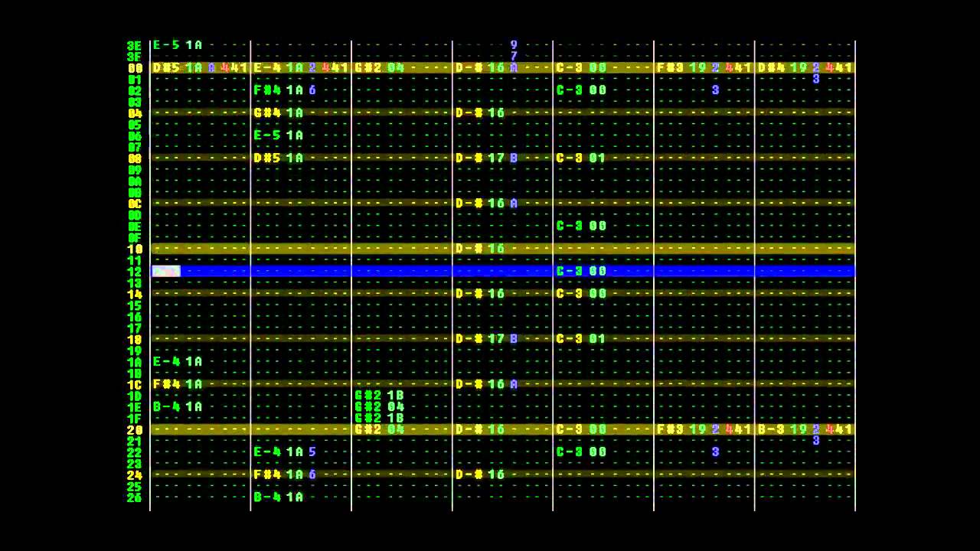Select the D-# 16 A note on row 1C
This screenshot has height=551, width=980.
pyautogui.click(x=487, y=384)
